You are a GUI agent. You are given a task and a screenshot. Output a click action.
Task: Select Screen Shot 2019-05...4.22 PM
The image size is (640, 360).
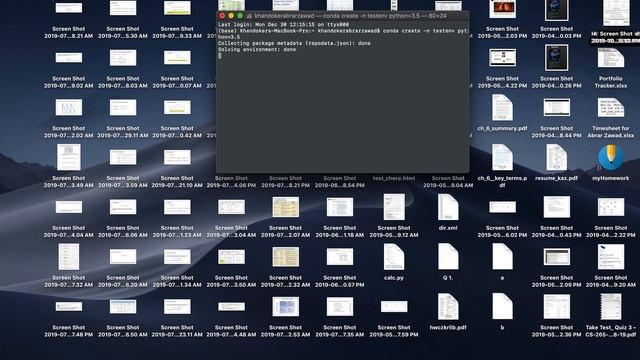[502, 58]
